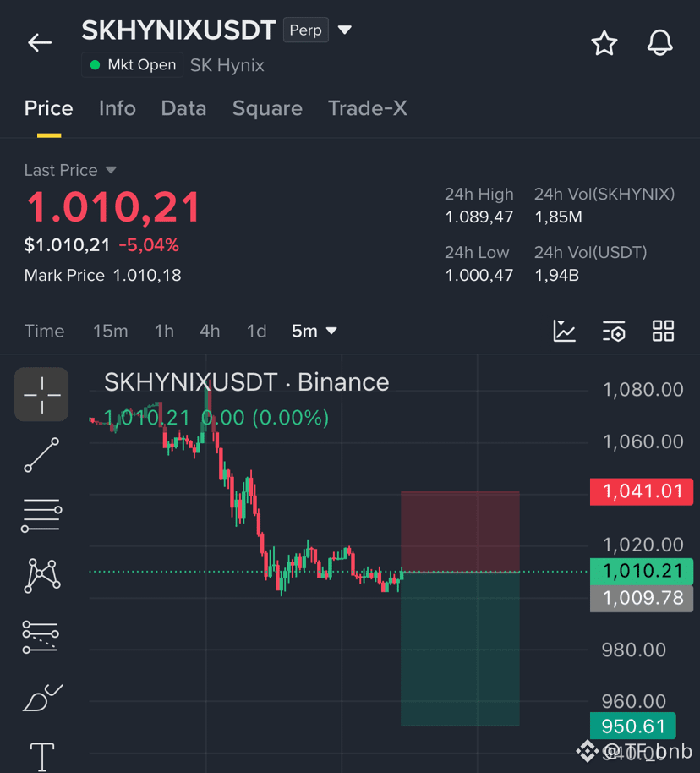Click the Mkt Open status badge
The height and width of the screenshot is (773, 700).
[x=133, y=65]
